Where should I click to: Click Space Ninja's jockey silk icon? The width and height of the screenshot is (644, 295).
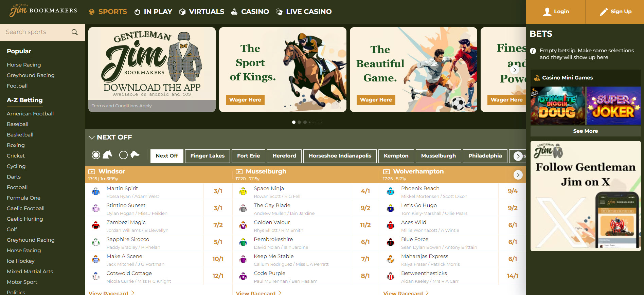243,191
